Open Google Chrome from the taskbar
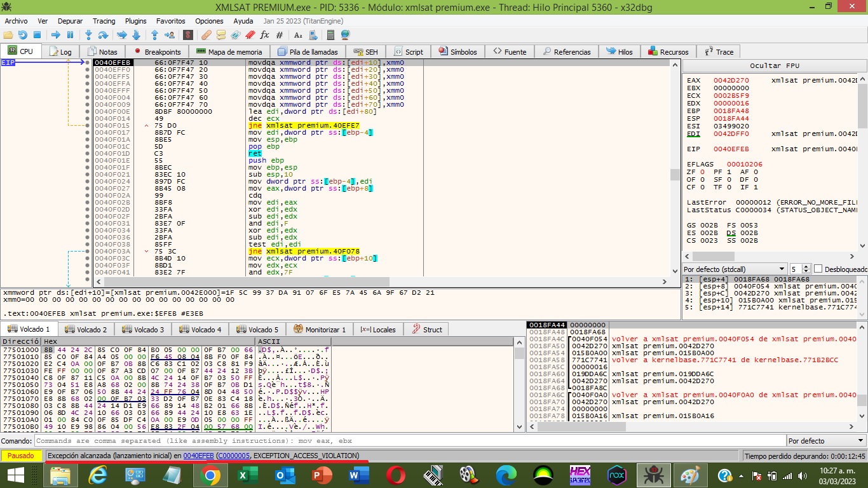 [210, 475]
